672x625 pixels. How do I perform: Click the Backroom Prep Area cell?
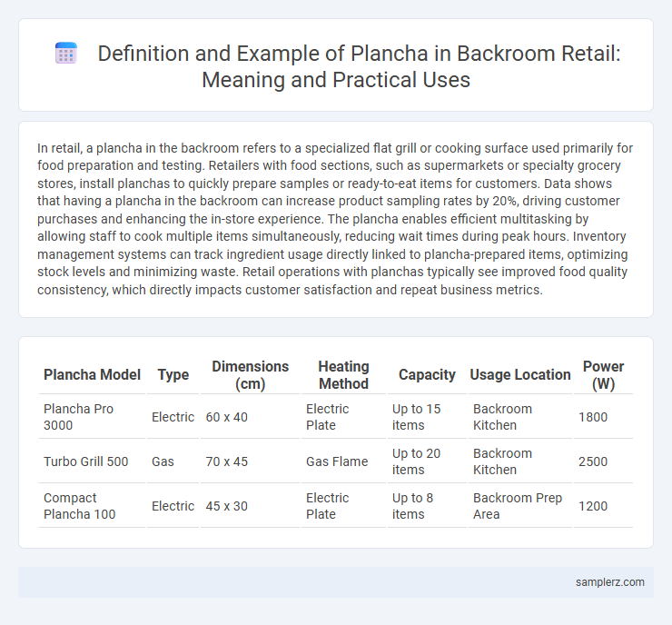(520, 506)
